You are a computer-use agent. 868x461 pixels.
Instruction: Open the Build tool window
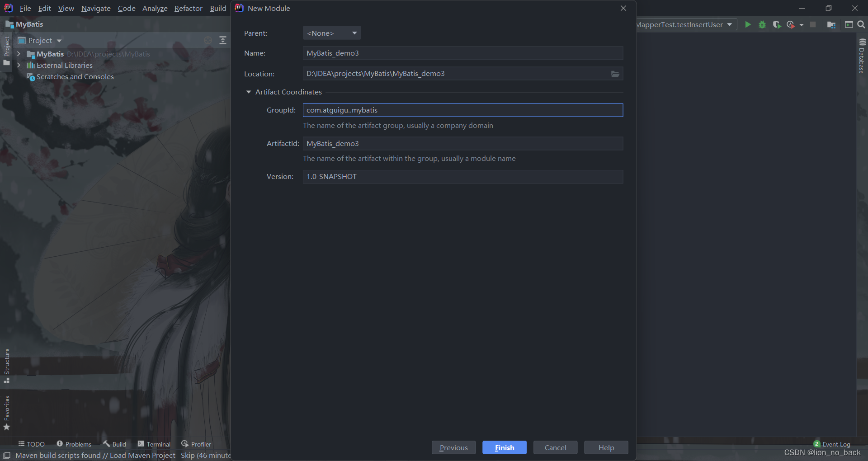(114, 444)
